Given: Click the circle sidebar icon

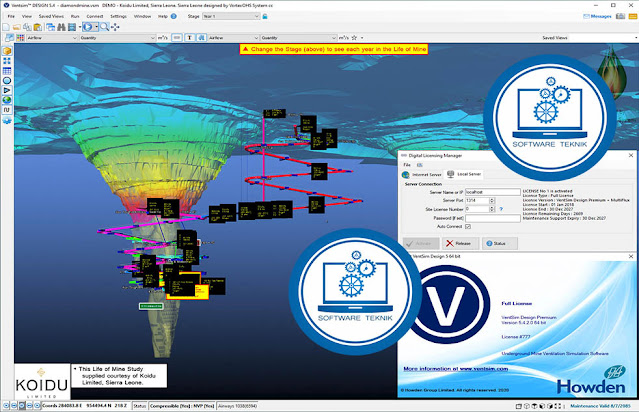Looking at the screenshot, I should 7,81.
